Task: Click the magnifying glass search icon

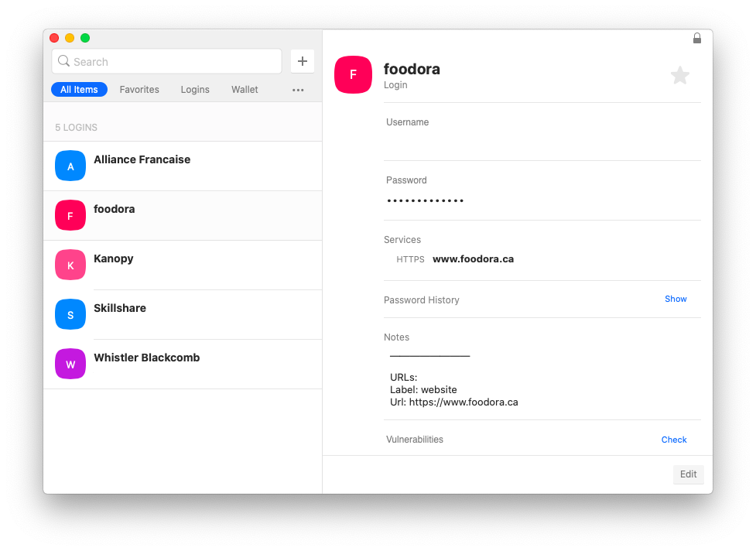Action: coord(63,60)
